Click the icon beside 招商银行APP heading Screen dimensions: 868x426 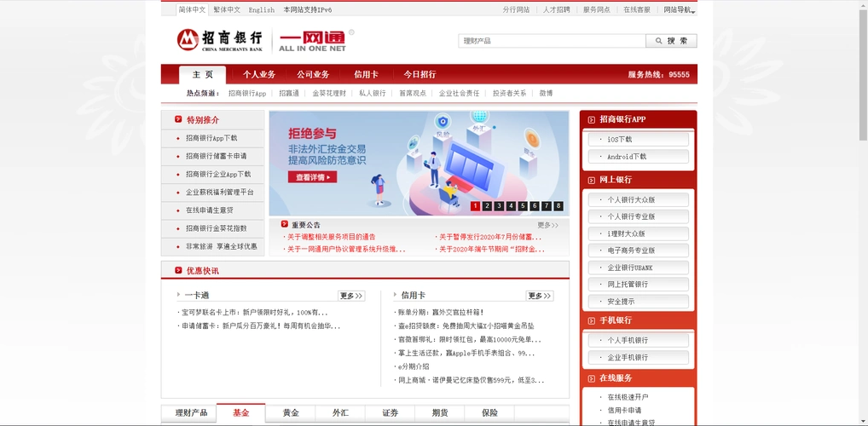[592, 119]
